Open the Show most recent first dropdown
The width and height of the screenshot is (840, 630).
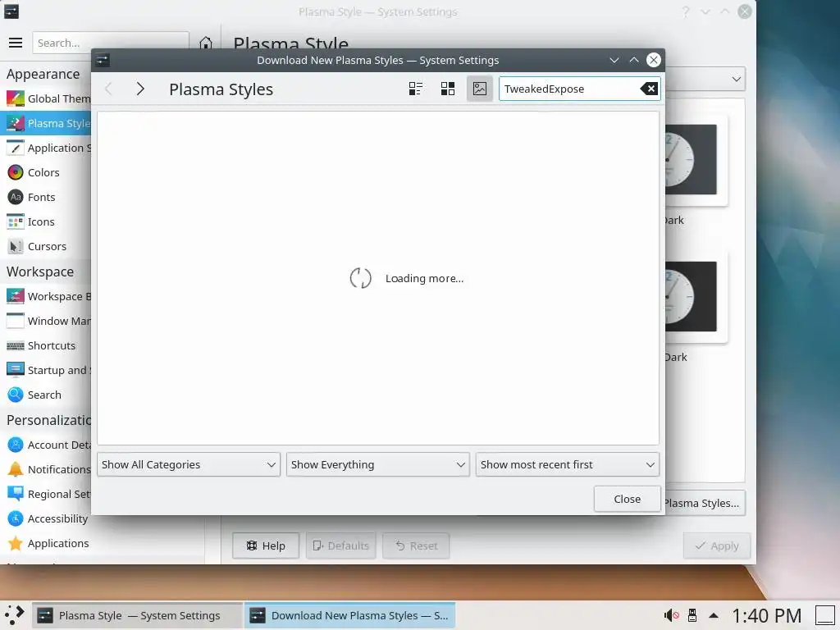point(568,464)
